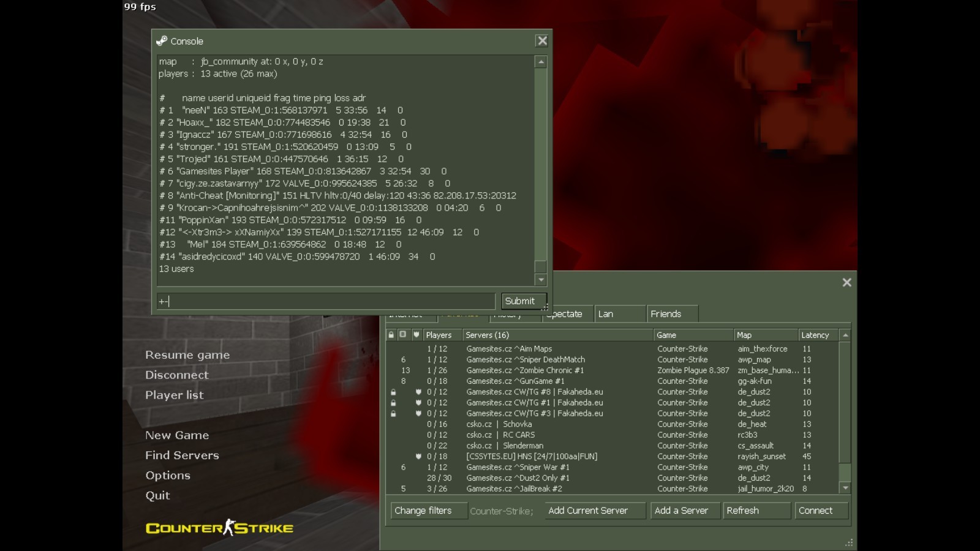This screenshot has height=551, width=980.
Task: Click lock icon on CW/TG #8 server row
Action: point(393,392)
